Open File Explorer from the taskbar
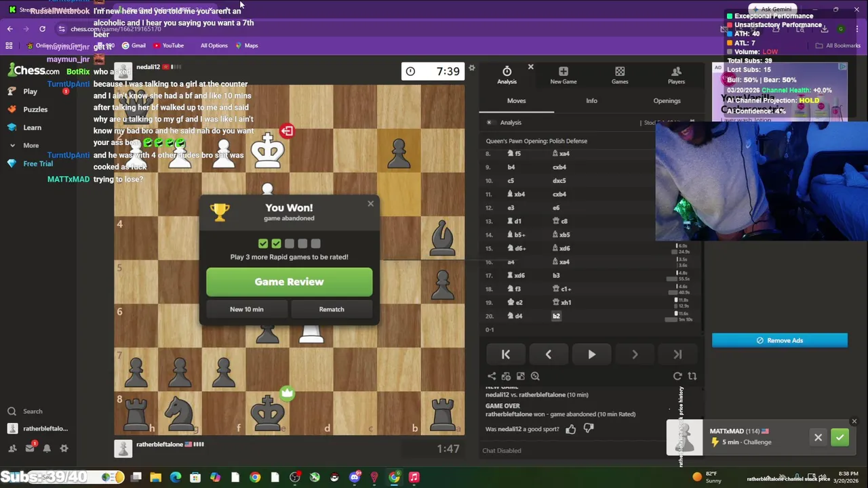This screenshot has width=868, height=488. pyautogui.click(x=155, y=477)
